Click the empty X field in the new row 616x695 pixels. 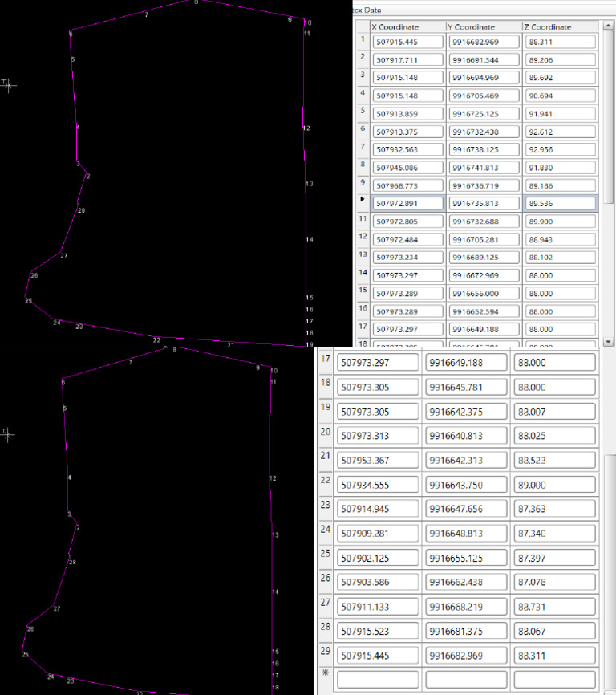(378, 679)
